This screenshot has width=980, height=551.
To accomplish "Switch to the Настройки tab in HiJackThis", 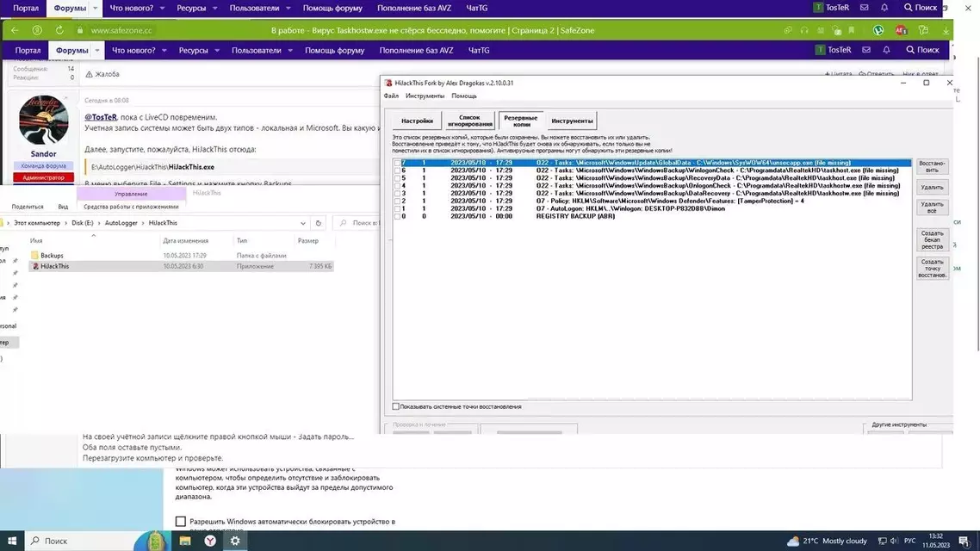I will 417,121.
